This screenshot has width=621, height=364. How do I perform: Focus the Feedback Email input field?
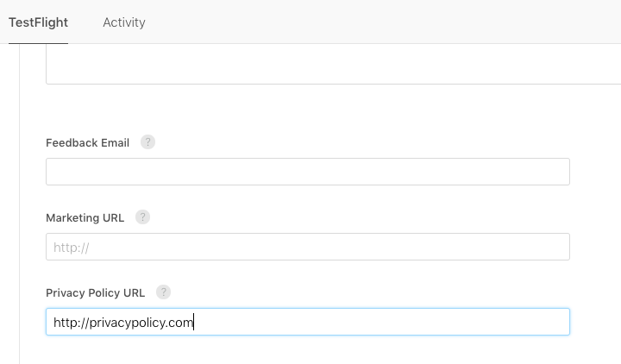(x=307, y=172)
